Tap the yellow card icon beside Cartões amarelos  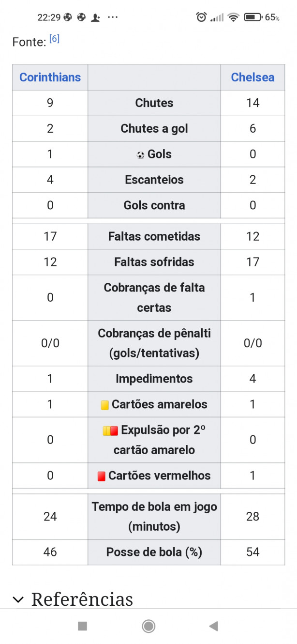coord(104,405)
